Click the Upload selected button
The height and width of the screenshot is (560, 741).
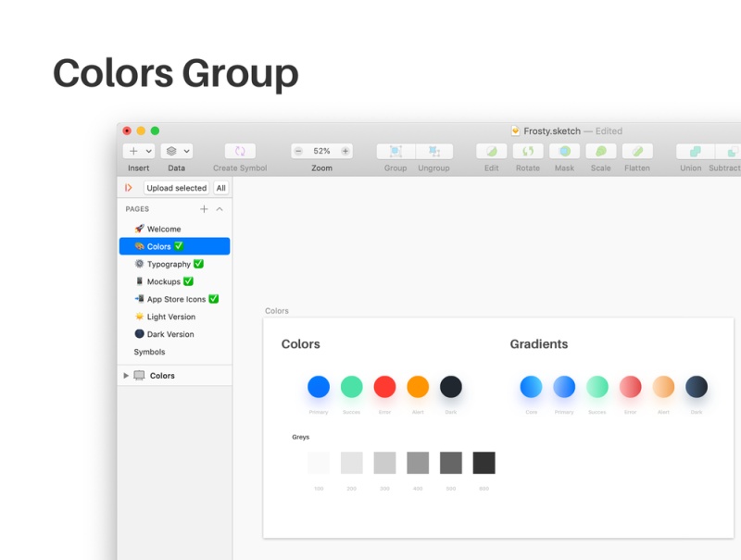tap(177, 188)
